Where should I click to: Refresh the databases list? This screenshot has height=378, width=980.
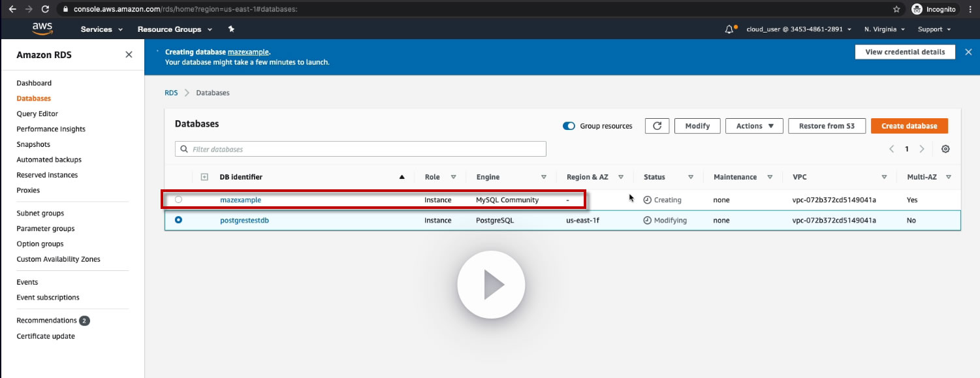pos(657,126)
